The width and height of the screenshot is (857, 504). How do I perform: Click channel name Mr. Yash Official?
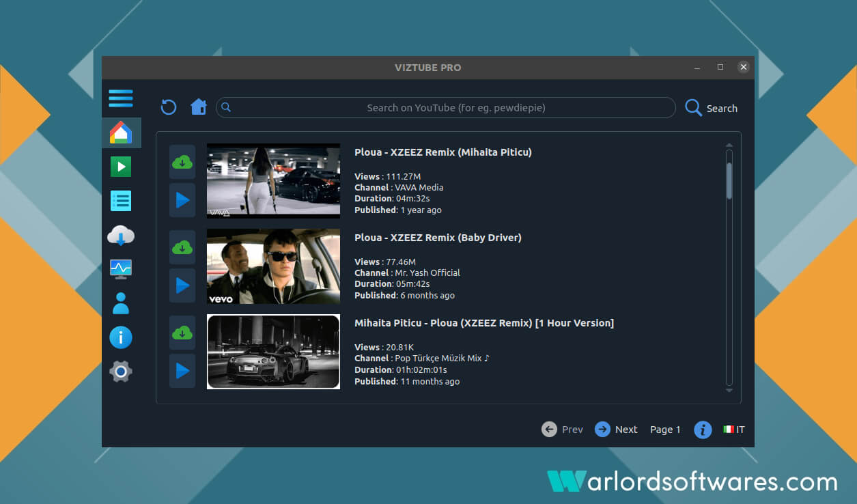pyautogui.click(x=427, y=272)
